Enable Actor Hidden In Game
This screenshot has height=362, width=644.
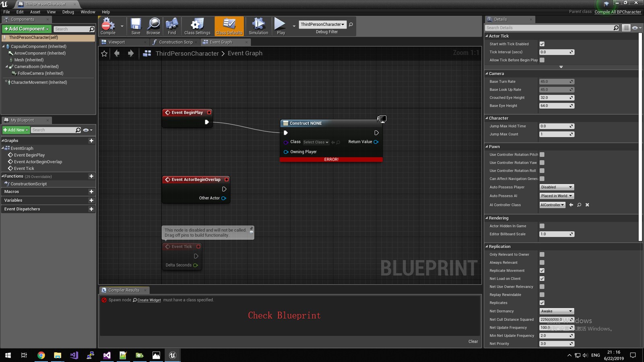(542, 226)
